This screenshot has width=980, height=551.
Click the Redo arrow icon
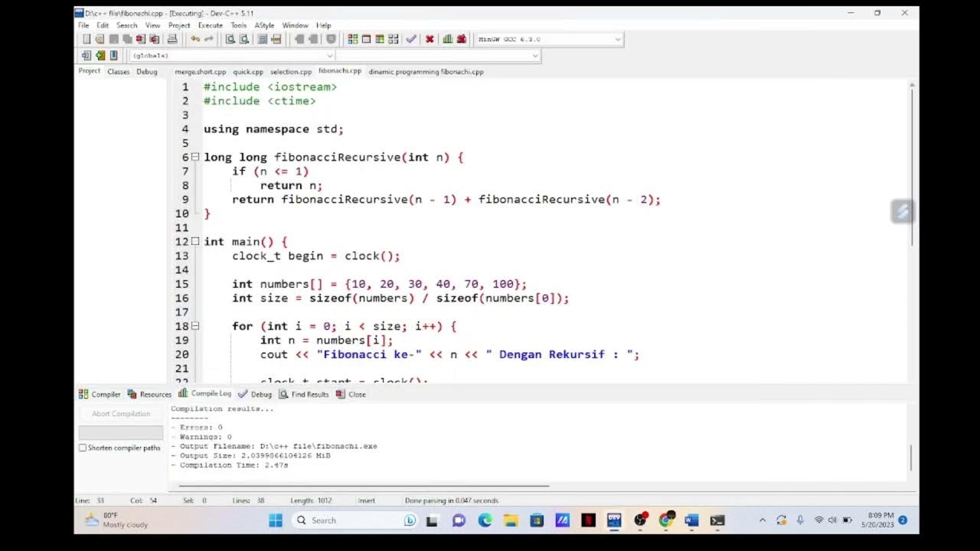pos(208,39)
